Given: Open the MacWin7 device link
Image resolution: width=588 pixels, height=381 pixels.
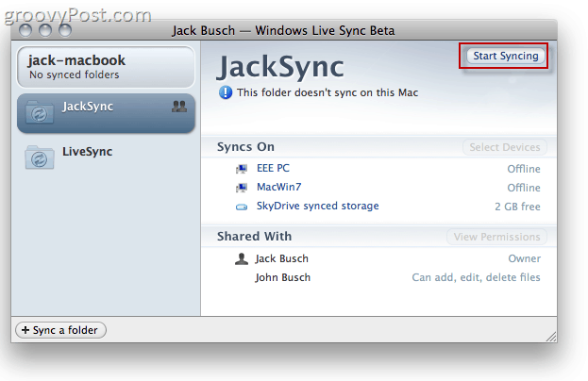Looking at the screenshot, I should coord(278,187).
